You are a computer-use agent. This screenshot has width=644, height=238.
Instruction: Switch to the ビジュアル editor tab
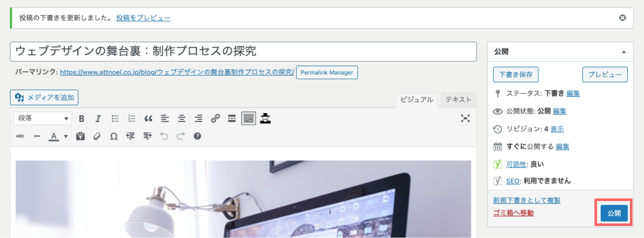pyautogui.click(x=416, y=100)
